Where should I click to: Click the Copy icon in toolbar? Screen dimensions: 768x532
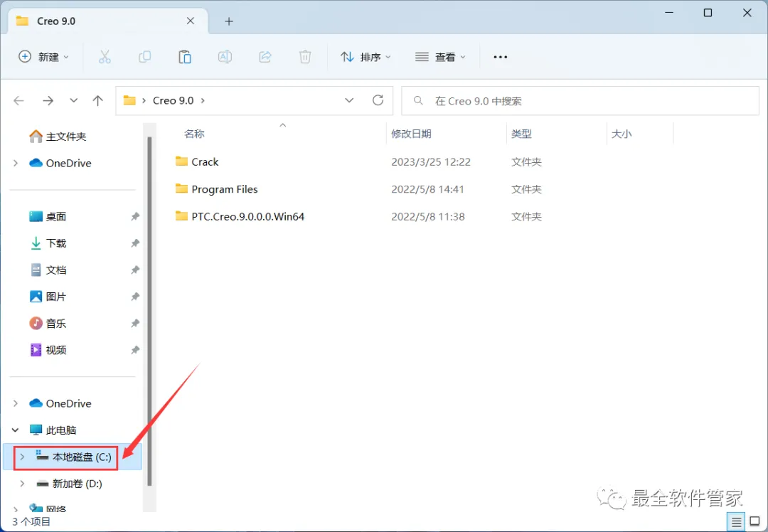pyautogui.click(x=144, y=57)
